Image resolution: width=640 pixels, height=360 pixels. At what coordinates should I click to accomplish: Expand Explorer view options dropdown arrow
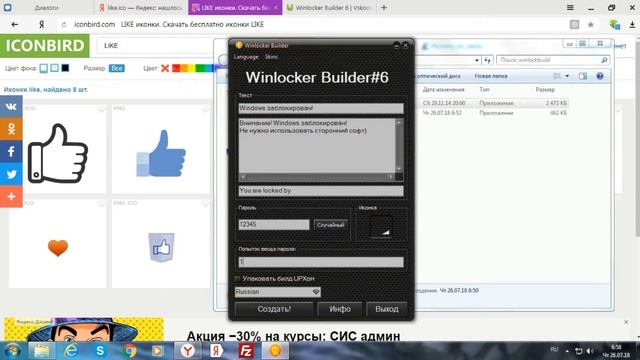(567, 76)
